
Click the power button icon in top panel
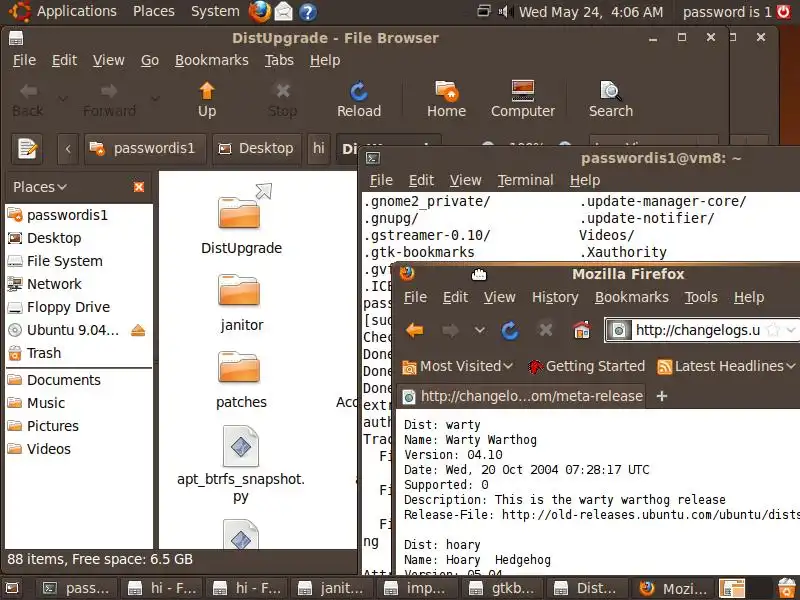tap(783, 11)
